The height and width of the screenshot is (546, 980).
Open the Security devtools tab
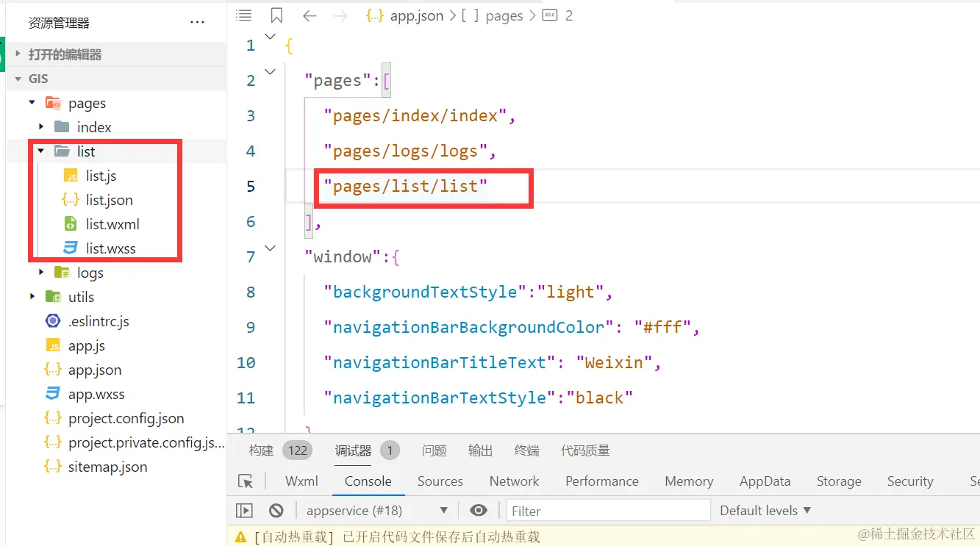coord(910,481)
